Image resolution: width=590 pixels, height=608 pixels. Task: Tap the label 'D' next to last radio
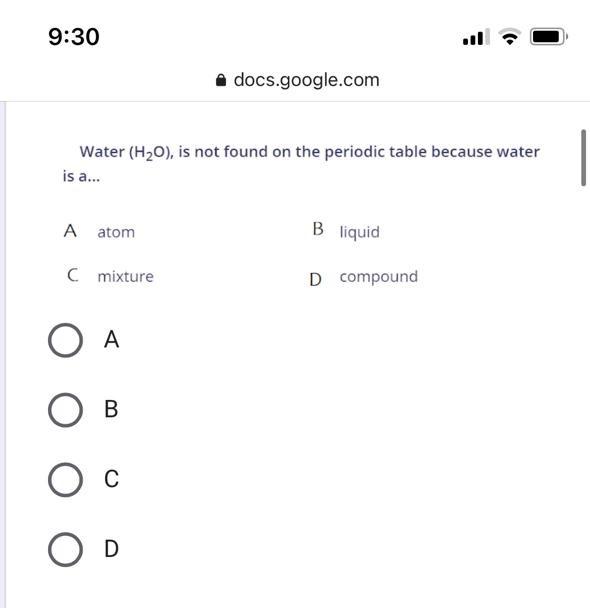point(111,549)
